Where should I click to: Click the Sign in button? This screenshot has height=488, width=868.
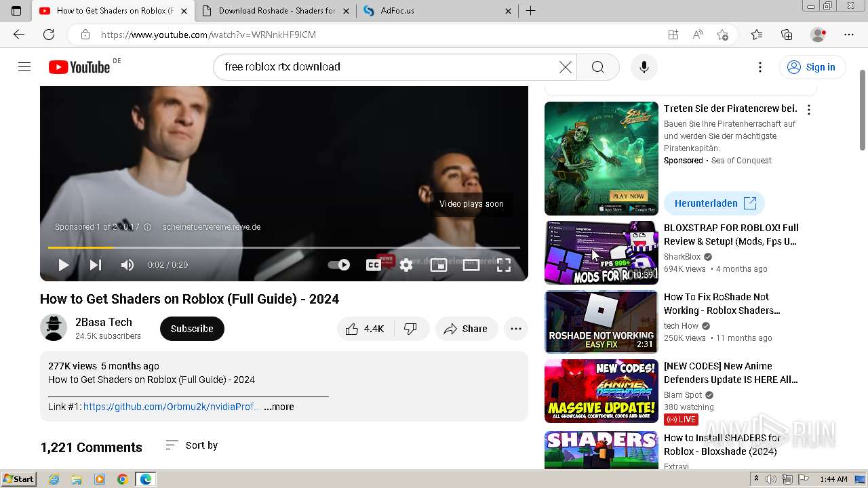click(x=811, y=66)
